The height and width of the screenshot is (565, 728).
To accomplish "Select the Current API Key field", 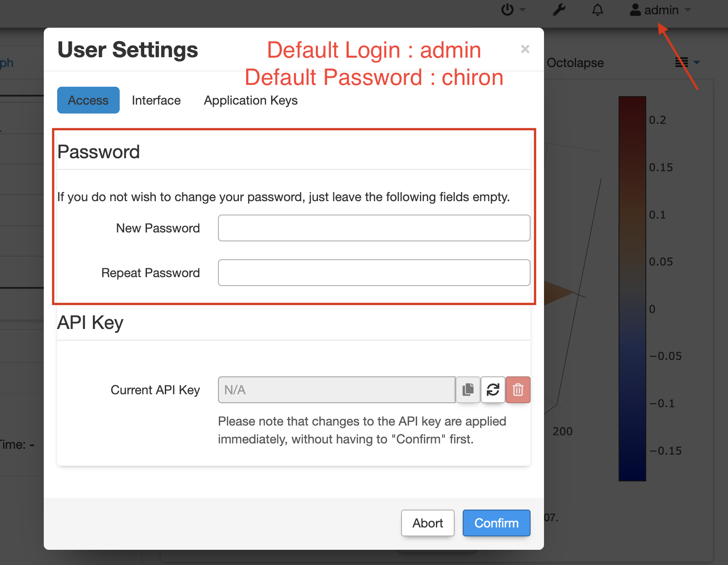I will pos(337,390).
